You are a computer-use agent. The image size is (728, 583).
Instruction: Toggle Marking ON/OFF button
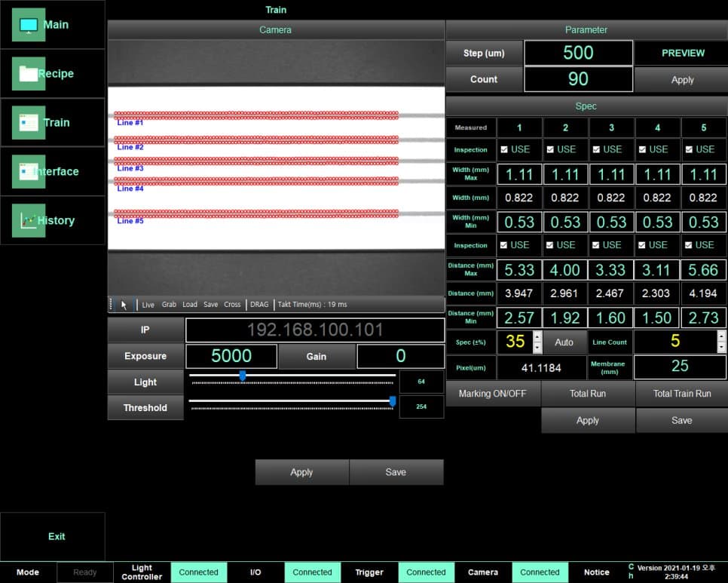pyautogui.click(x=493, y=394)
